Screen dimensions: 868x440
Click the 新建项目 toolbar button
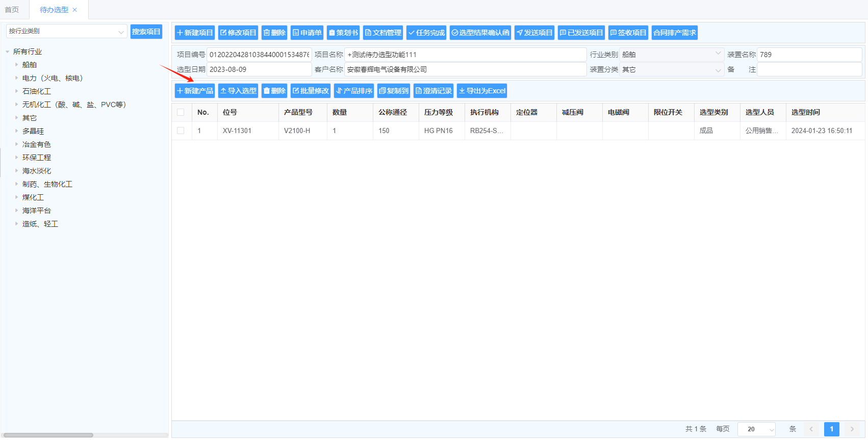pos(194,33)
